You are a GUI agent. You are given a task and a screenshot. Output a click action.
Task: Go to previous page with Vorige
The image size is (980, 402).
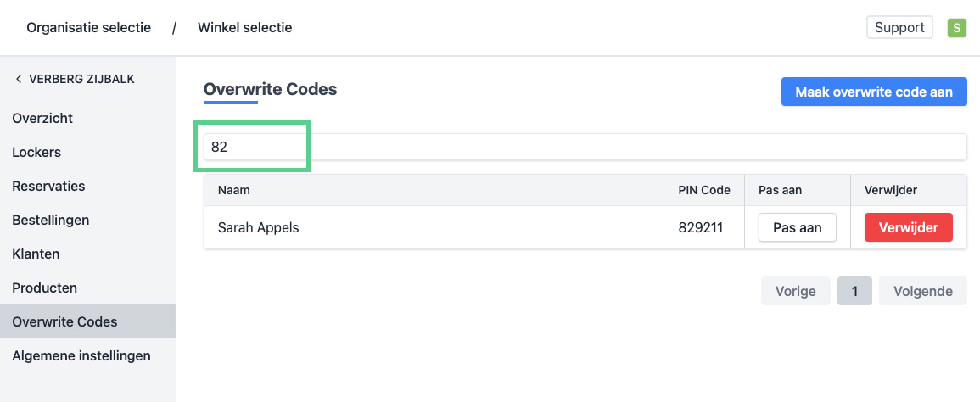click(x=795, y=291)
